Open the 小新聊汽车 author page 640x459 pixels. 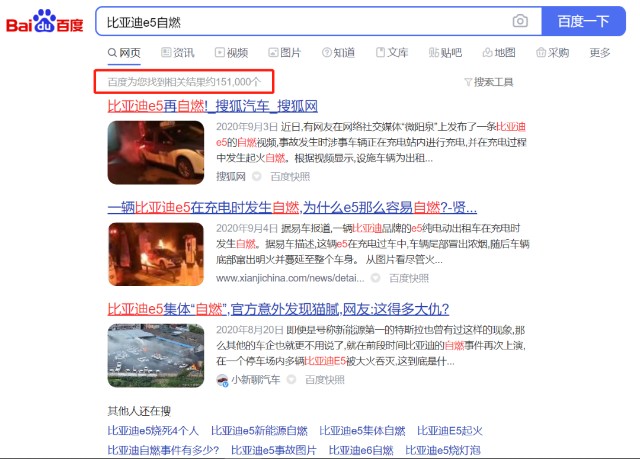point(256,380)
